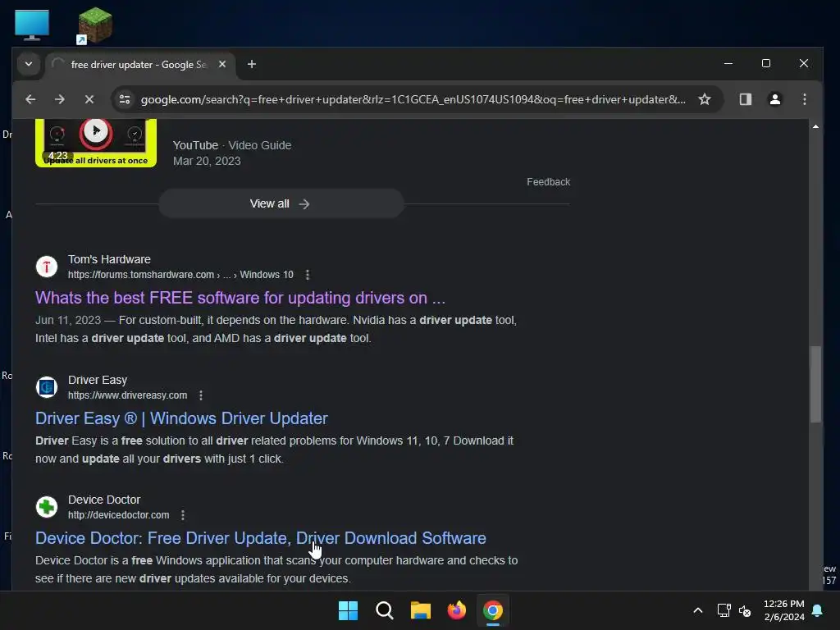Click the Driver Easy site name

tap(98, 380)
